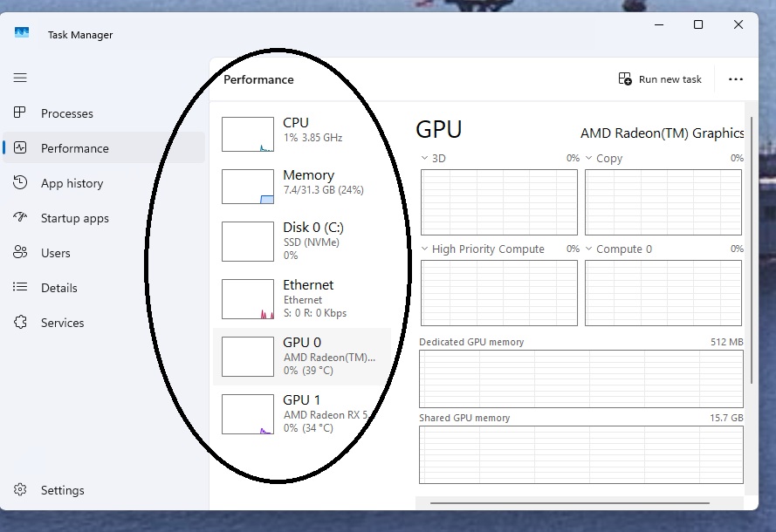This screenshot has width=776, height=532.
Task: Go to App history page
Action: [x=72, y=183]
